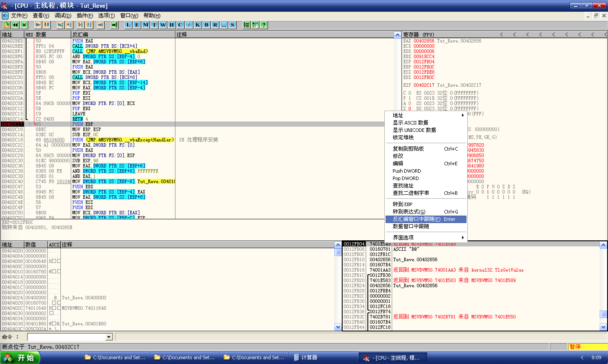The width and height of the screenshot is (608, 364).
Task: Open the Memory map 'M' window
Action: coord(145,25)
